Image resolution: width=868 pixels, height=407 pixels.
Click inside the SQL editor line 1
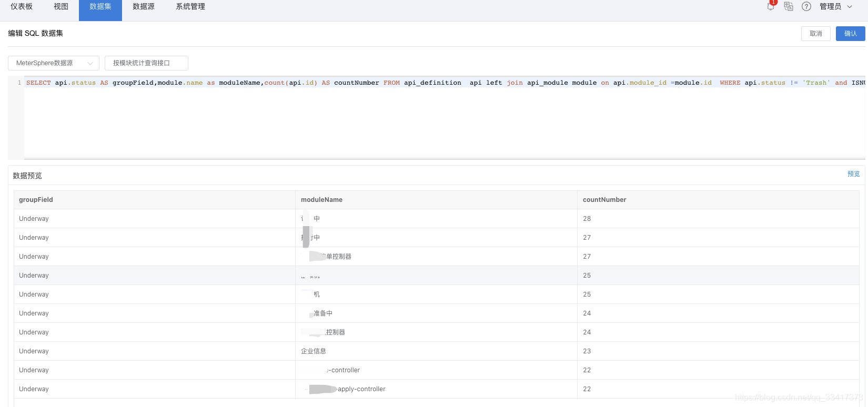(445, 83)
